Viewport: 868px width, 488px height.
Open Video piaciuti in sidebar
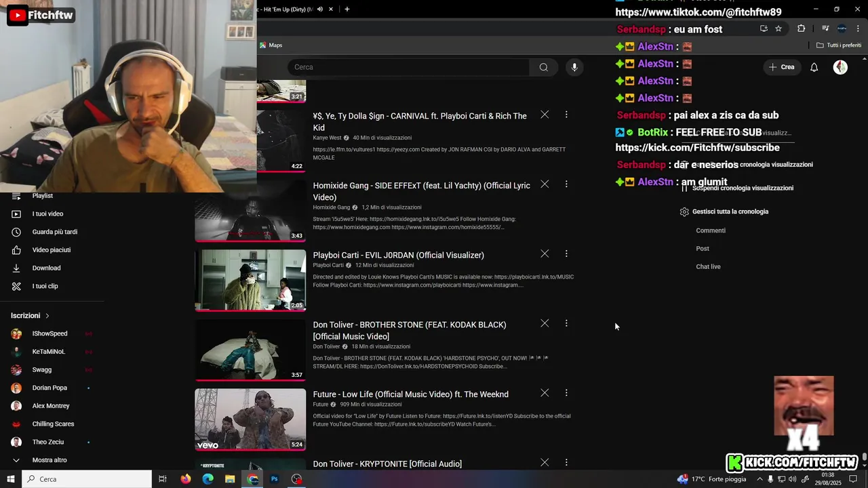tap(52, 250)
